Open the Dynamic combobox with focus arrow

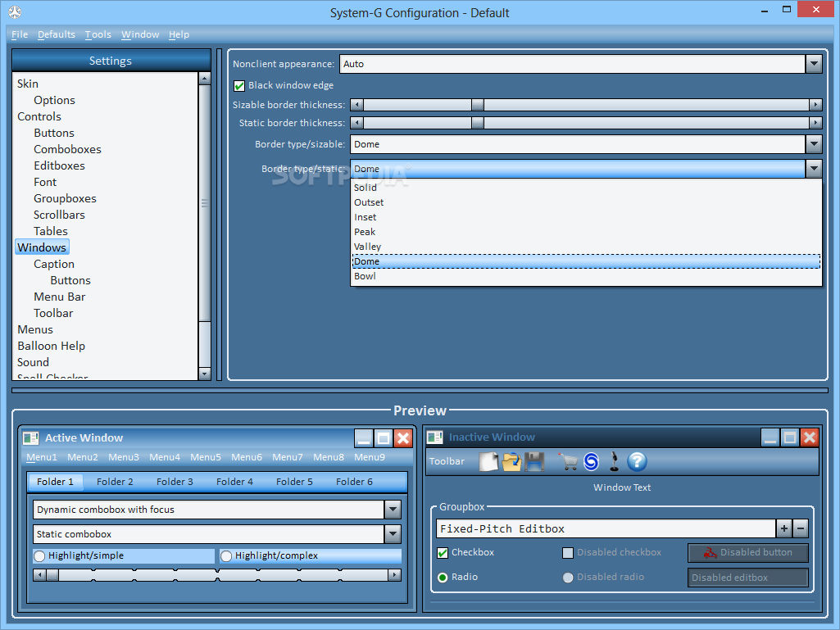[393, 510]
